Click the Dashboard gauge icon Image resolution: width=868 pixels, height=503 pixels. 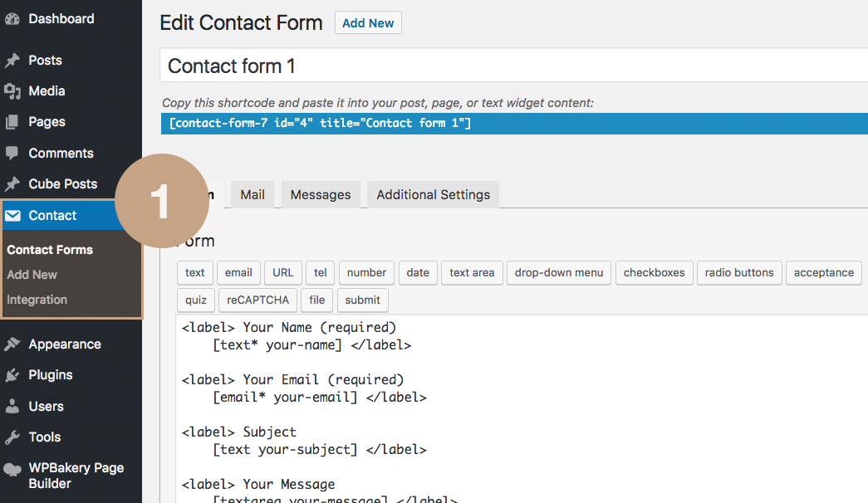tap(12, 19)
